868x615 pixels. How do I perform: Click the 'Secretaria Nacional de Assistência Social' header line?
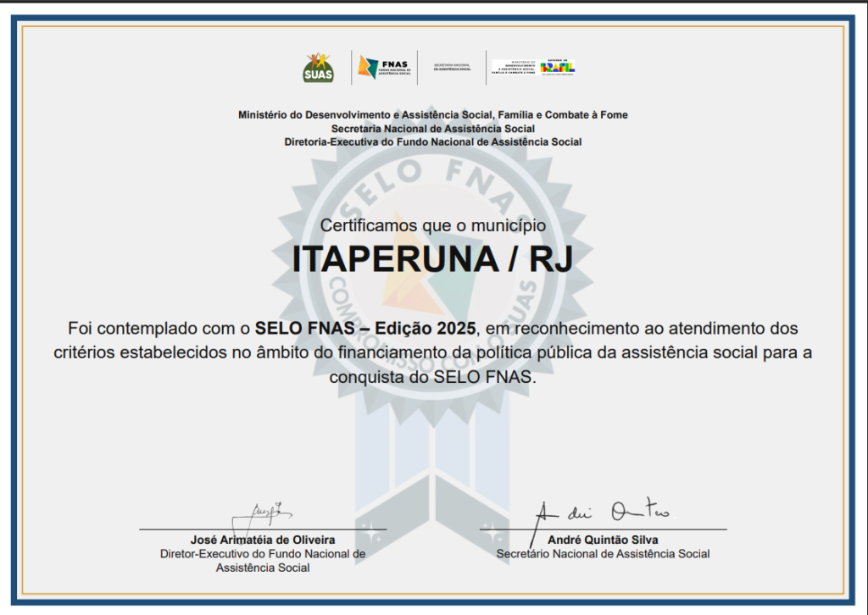pos(432,128)
